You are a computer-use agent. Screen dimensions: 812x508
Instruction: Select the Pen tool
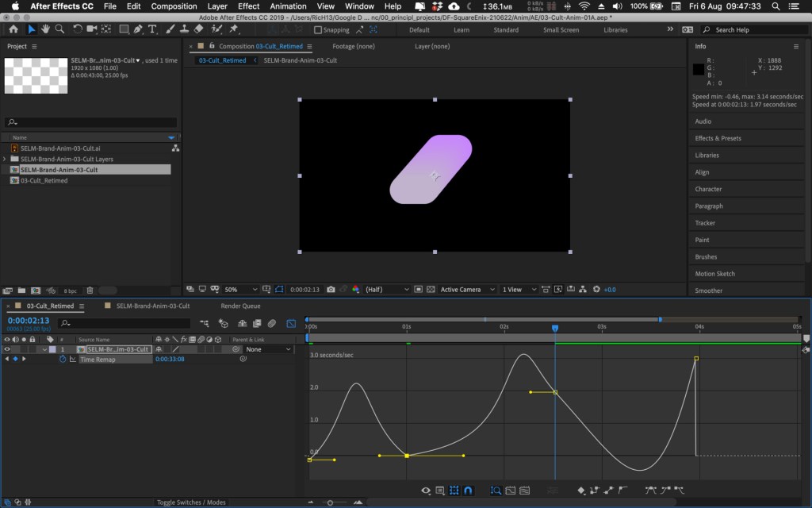click(x=138, y=29)
